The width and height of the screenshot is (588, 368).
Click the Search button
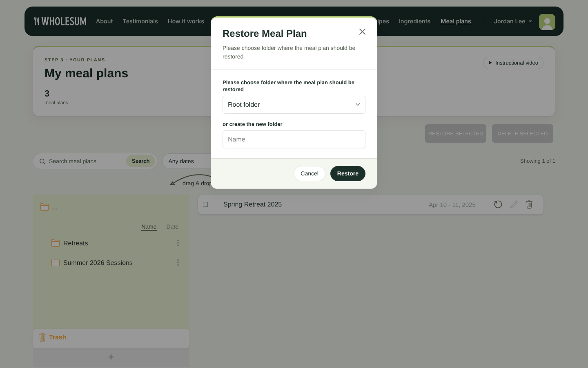pyautogui.click(x=140, y=161)
